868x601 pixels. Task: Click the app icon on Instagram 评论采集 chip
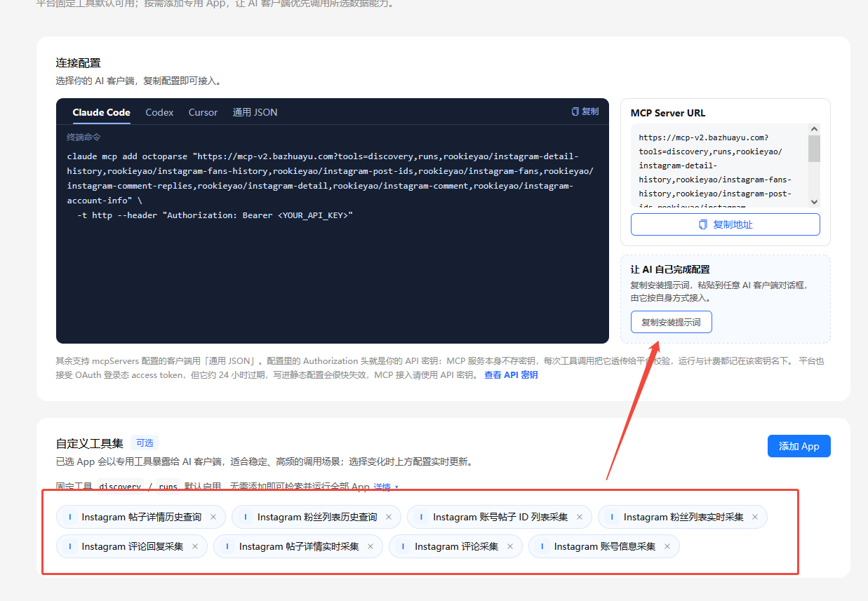point(402,546)
